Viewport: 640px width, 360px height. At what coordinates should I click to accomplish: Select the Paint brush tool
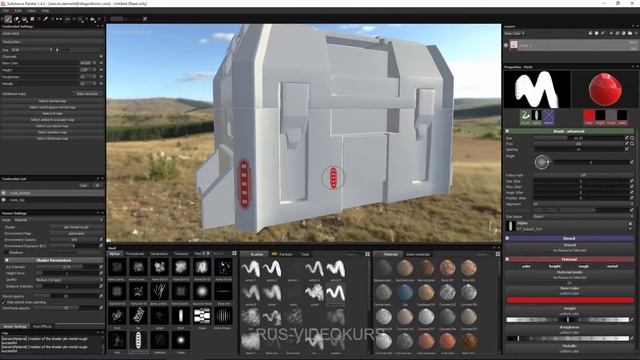(x=8, y=19)
